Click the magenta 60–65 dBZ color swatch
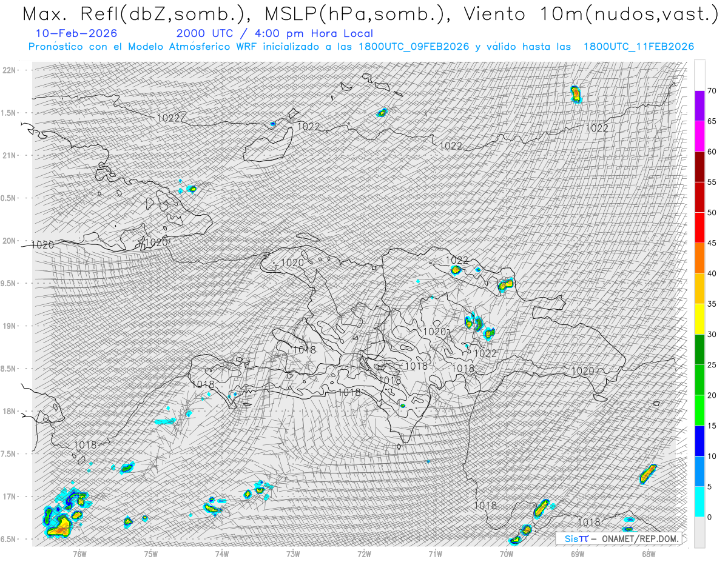728x562 pixels. (699, 136)
